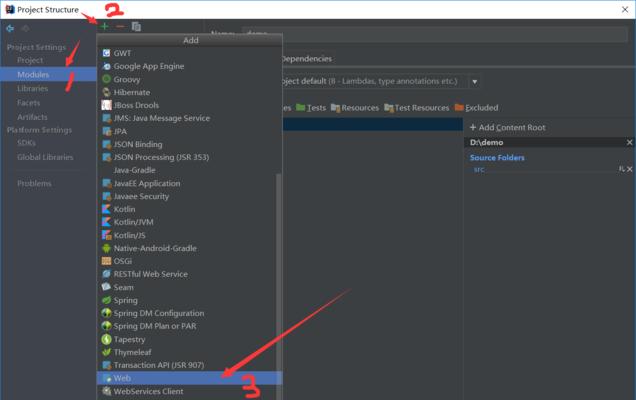
Task: Select Tapestry framework entry
Action: click(187, 339)
